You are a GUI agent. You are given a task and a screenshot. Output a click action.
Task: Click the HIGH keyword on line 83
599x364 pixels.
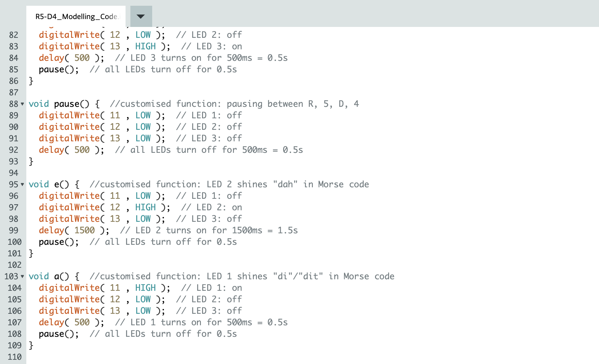(146, 47)
